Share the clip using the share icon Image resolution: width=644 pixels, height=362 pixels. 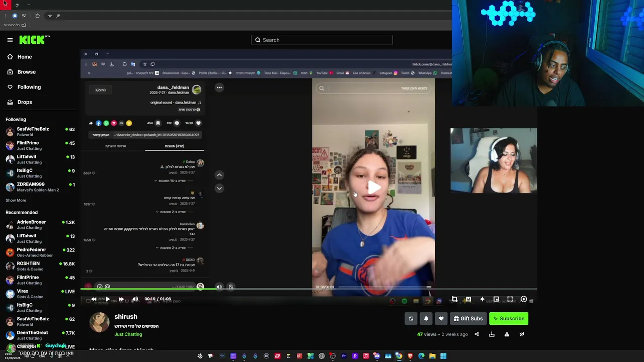(x=476, y=334)
